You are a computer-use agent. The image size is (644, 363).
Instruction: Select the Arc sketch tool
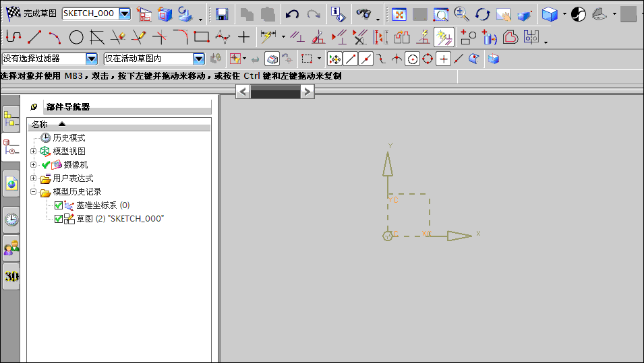pyautogui.click(x=55, y=37)
